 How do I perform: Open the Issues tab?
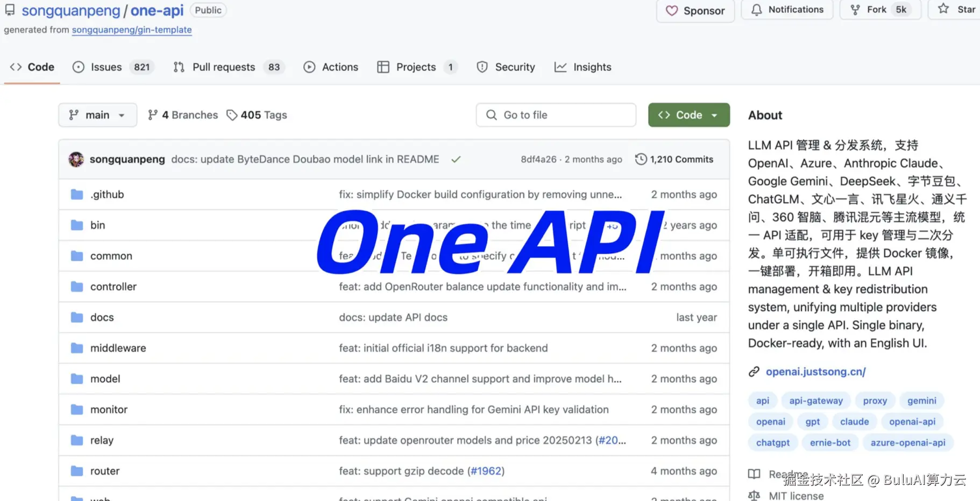point(113,67)
